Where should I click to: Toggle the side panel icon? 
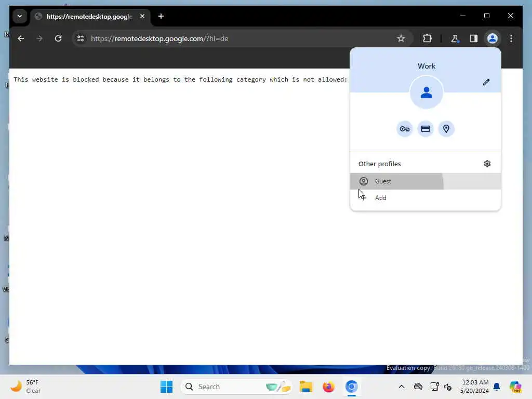474,38
